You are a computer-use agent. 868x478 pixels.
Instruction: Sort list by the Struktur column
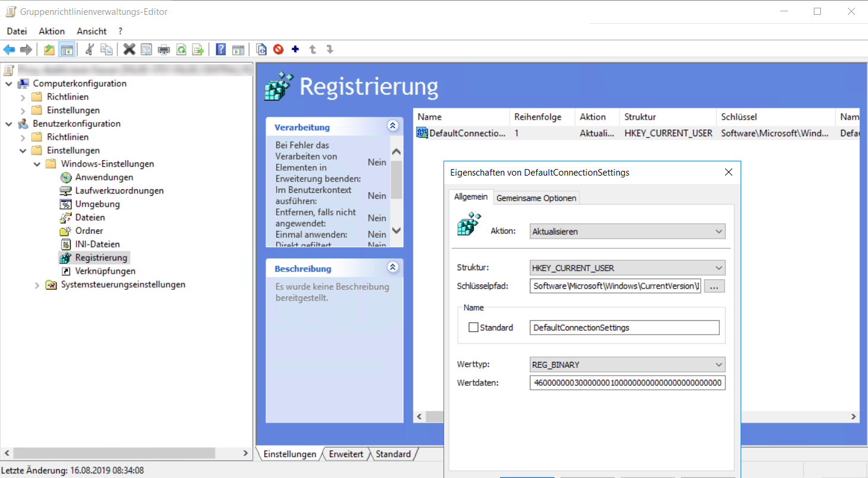(669, 117)
